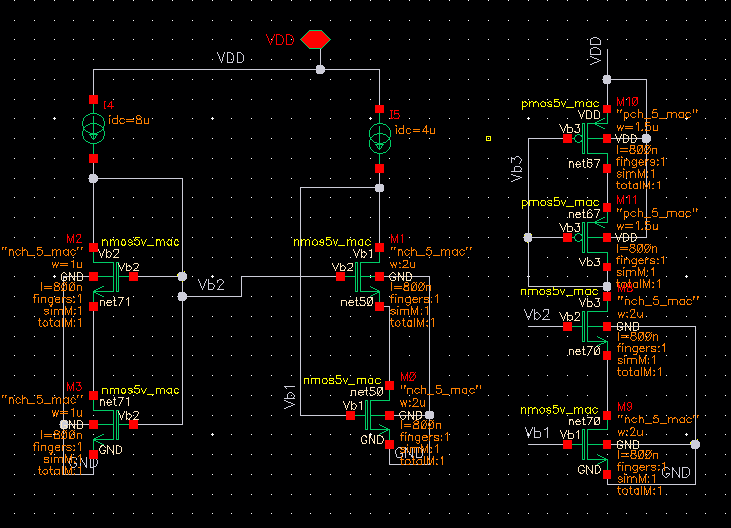Screen dimensions: 731x528
Task: Click M1's 'w:2u' width parameter
Action: (403, 264)
